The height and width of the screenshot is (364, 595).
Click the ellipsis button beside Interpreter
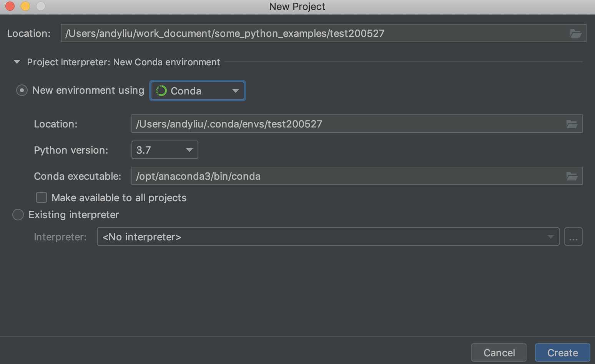[573, 237]
